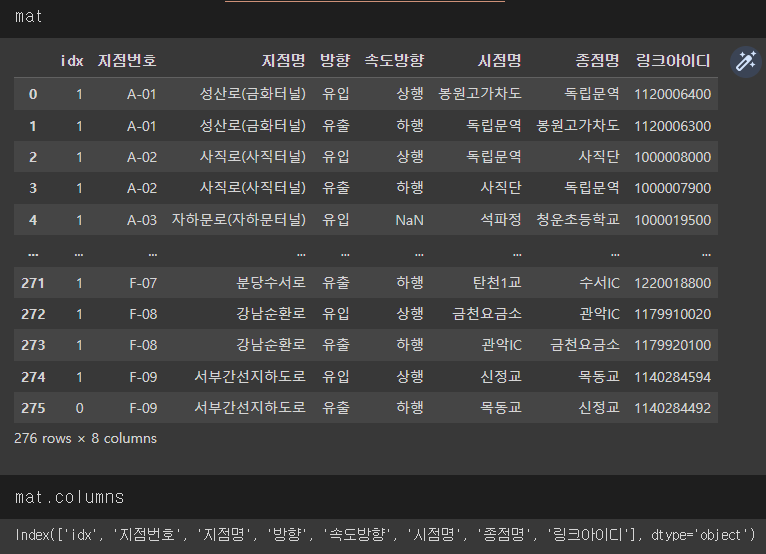Click link ID 1120006300
The image size is (766, 554).
672,127
